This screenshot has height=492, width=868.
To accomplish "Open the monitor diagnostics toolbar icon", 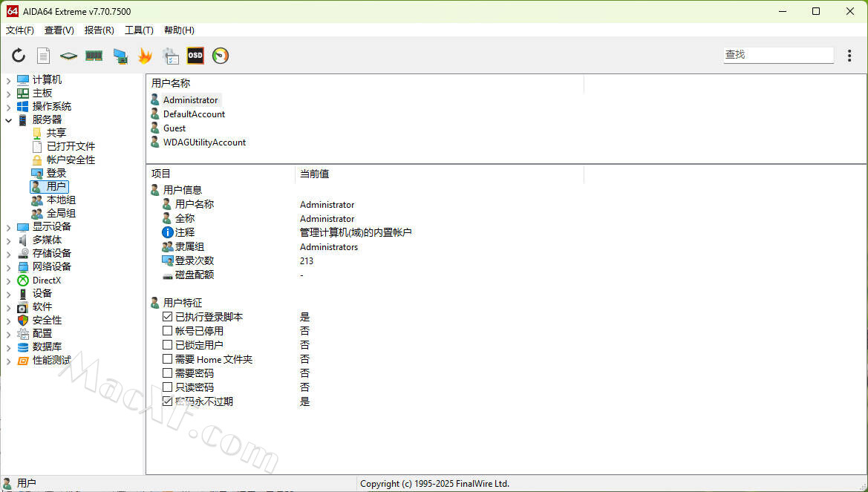I will tap(120, 56).
